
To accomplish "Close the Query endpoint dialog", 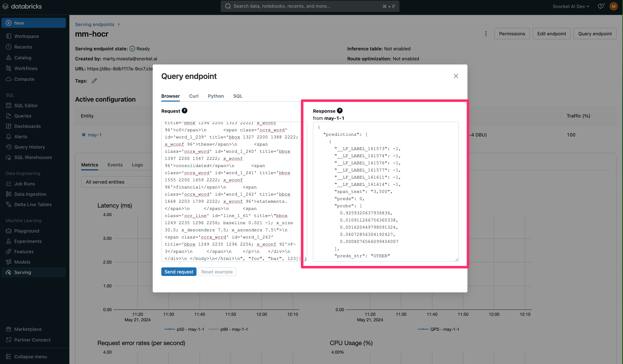I will [x=456, y=76].
